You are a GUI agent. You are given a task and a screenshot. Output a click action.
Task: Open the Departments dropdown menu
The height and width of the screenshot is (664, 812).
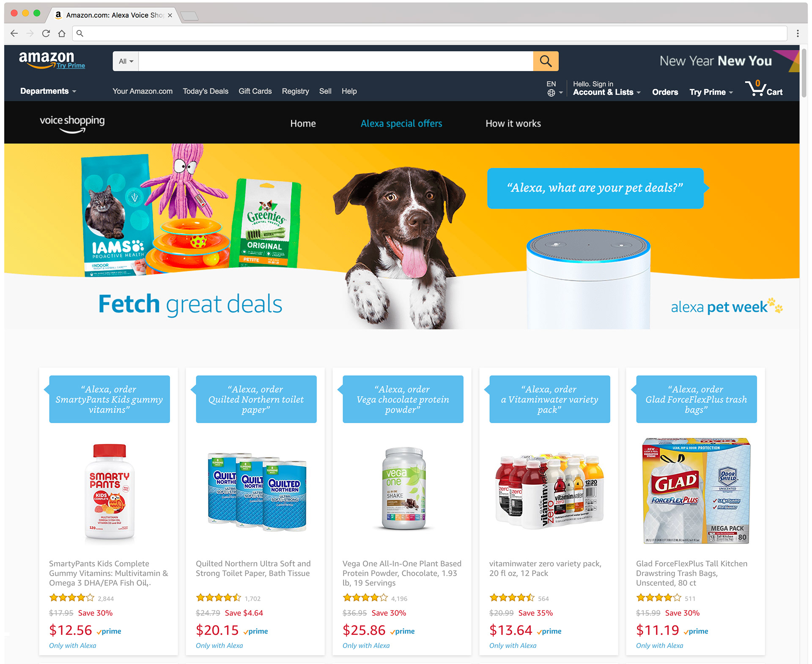coord(48,91)
